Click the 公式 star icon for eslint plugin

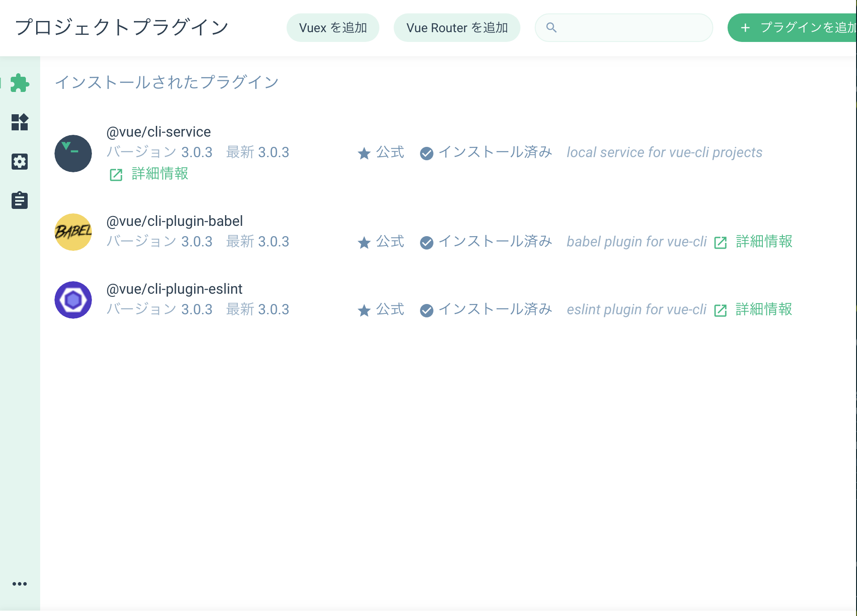click(364, 310)
